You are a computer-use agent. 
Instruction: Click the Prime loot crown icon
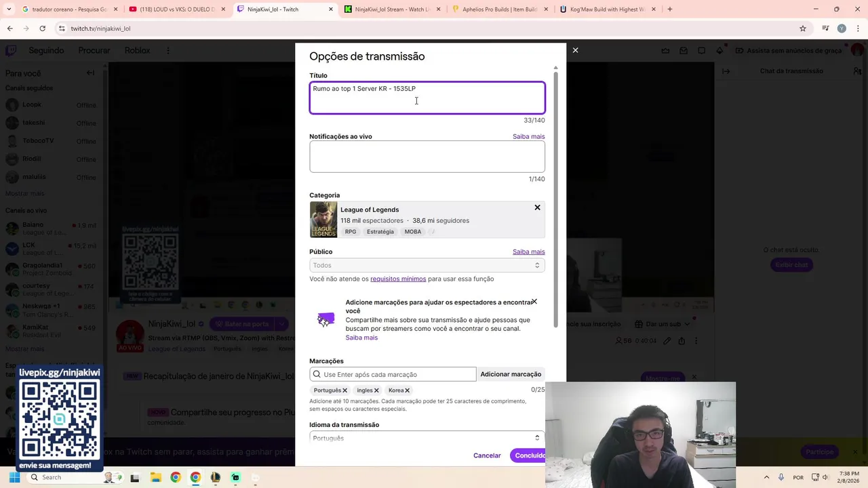(665, 50)
